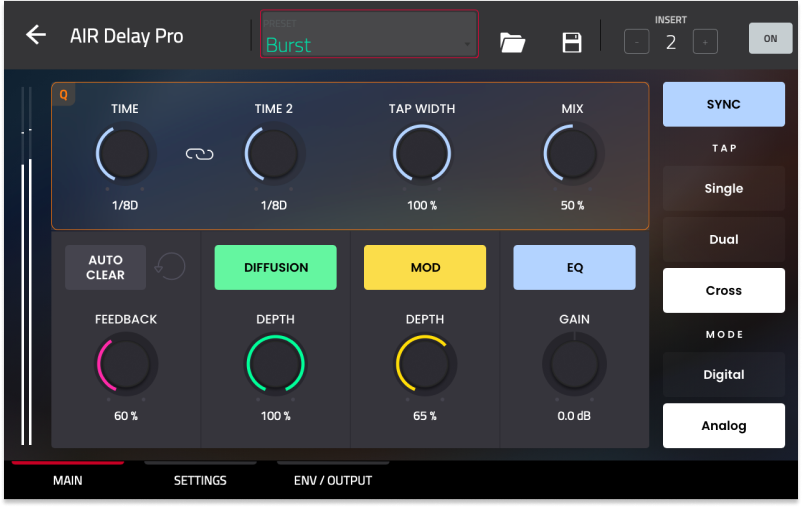Viewport: 802px width, 508px height.
Task: Disable the SYNC toggle
Action: coord(723,104)
